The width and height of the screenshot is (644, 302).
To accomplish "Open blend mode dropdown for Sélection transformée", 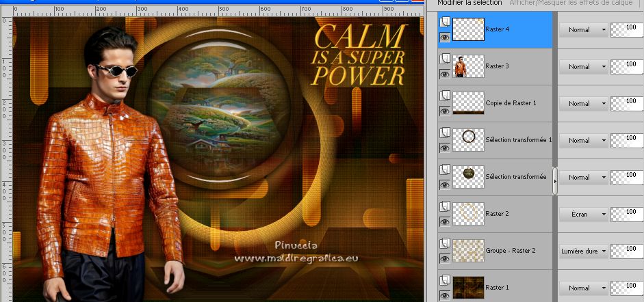I will pos(584,177).
